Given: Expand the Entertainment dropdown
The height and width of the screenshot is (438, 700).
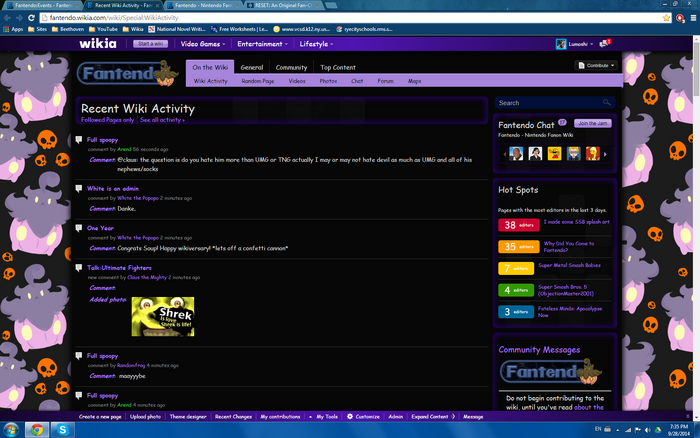Looking at the screenshot, I should coord(262,44).
